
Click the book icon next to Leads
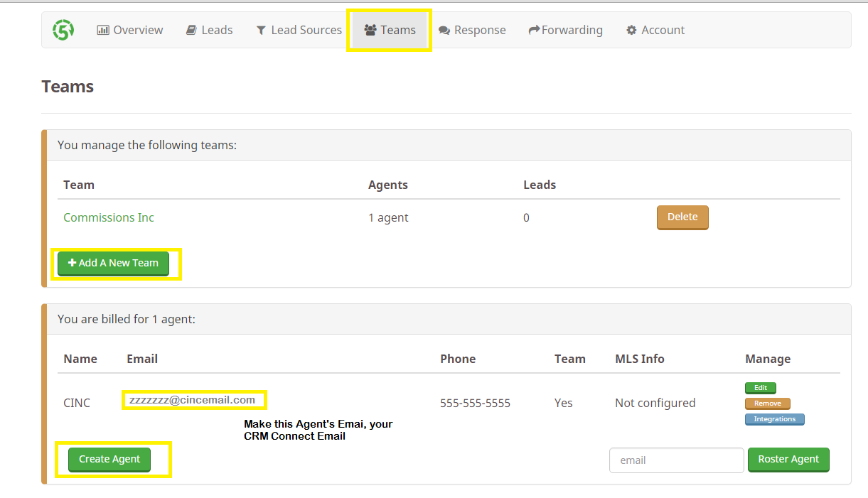coord(191,31)
